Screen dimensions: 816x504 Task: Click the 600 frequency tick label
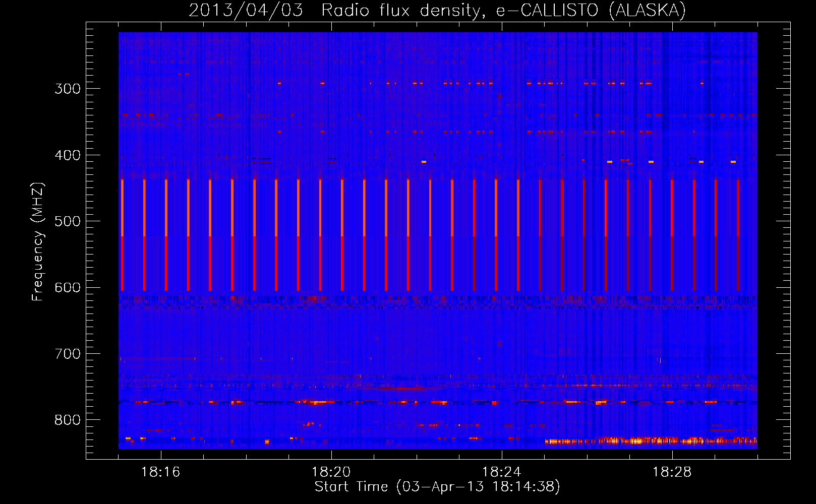(68, 288)
